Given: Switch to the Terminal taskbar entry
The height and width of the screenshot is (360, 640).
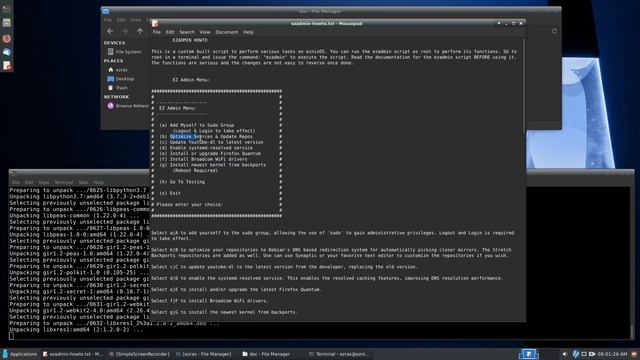Looking at the screenshot, I should pos(339,354).
